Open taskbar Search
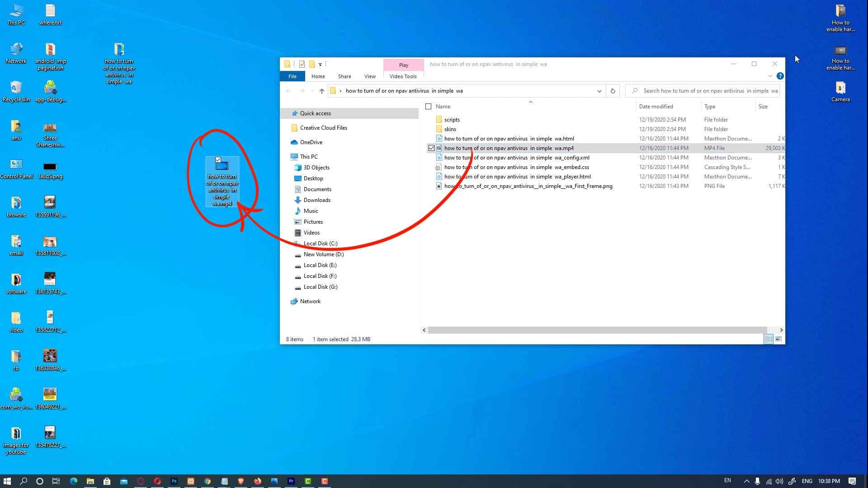Screen dimensions: 868x488 (24, 481)
